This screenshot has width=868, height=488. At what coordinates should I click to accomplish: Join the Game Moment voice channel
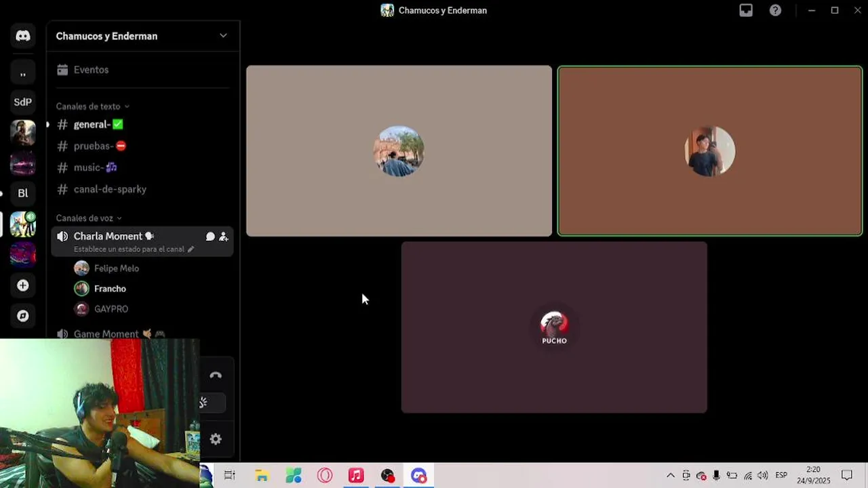tap(142, 334)
